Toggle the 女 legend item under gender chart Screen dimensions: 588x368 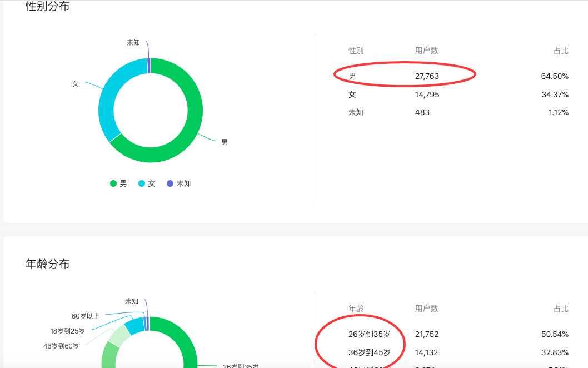click(147, 183)
